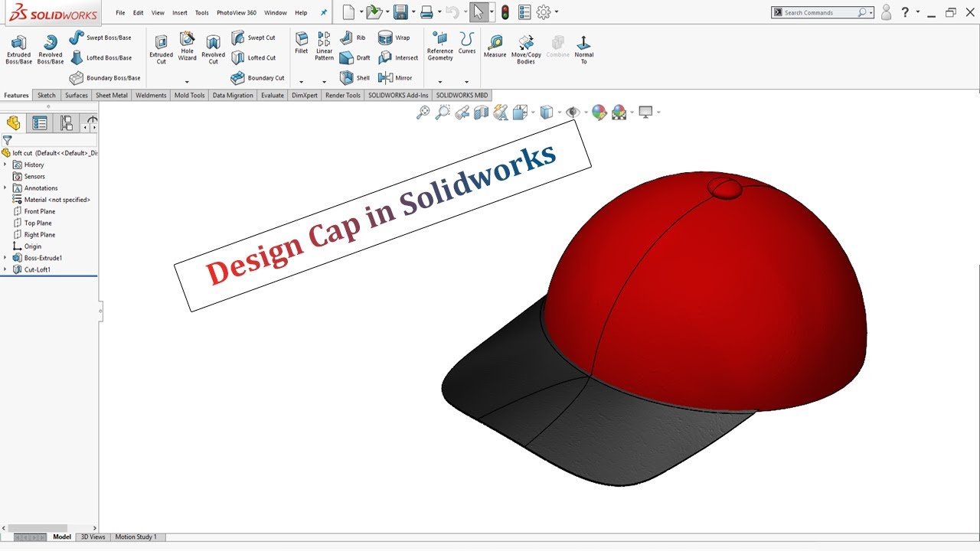Open the Tools menu
The width and height of the screenshot is (980, 551).
tap(202, 13)
